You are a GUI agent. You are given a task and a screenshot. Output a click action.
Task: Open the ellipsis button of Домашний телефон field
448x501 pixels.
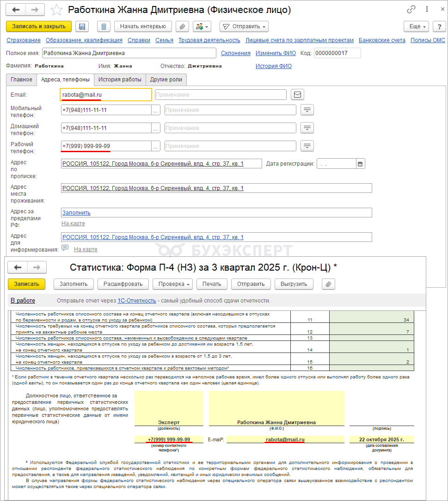click(x=155, y=128)
